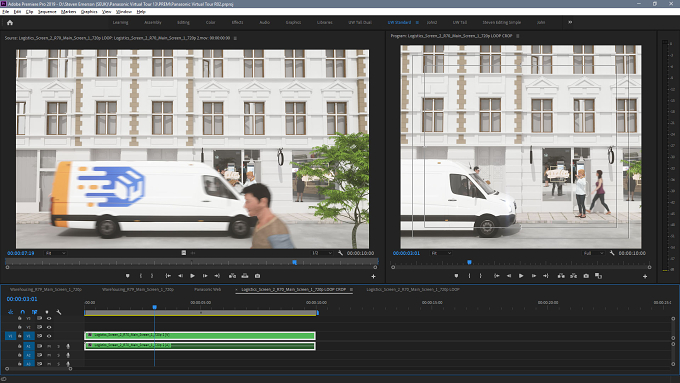
Task: Toggle Snap in timeline
Action: tap(23, 312)
